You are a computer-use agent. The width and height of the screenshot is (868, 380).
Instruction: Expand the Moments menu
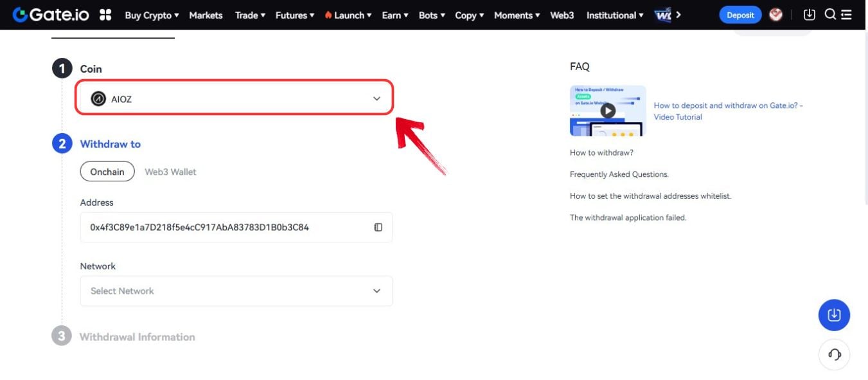click(x=517, y=15)
